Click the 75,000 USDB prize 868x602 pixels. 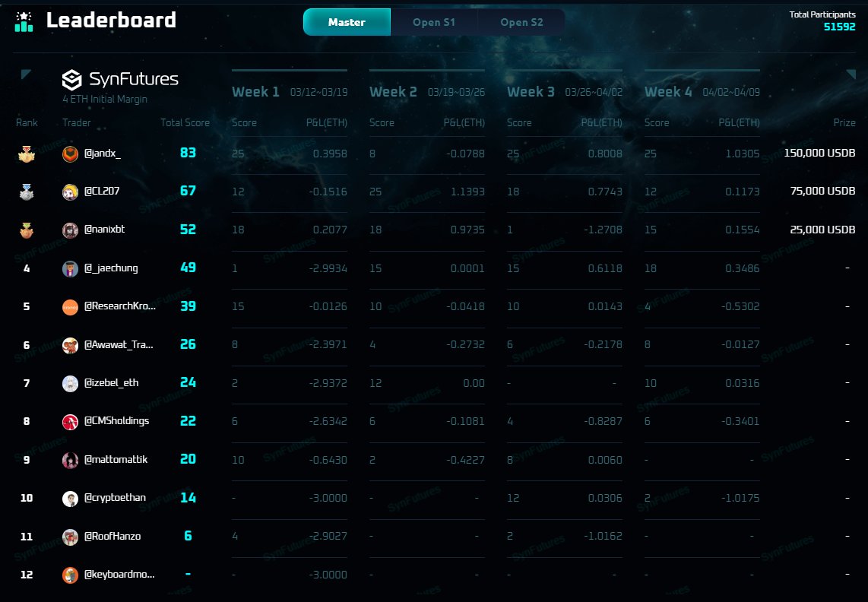pos(822,191)
